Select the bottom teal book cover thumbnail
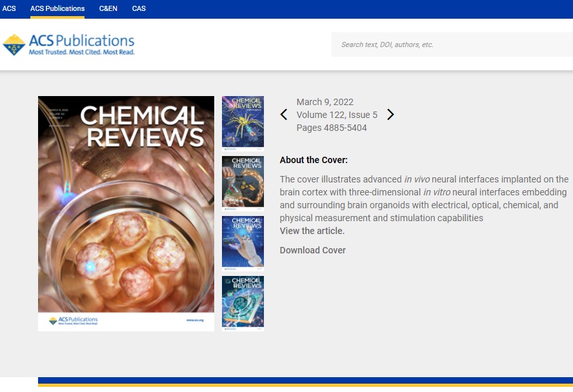Screen dimensions: 573x392 [x=243, y=303]
